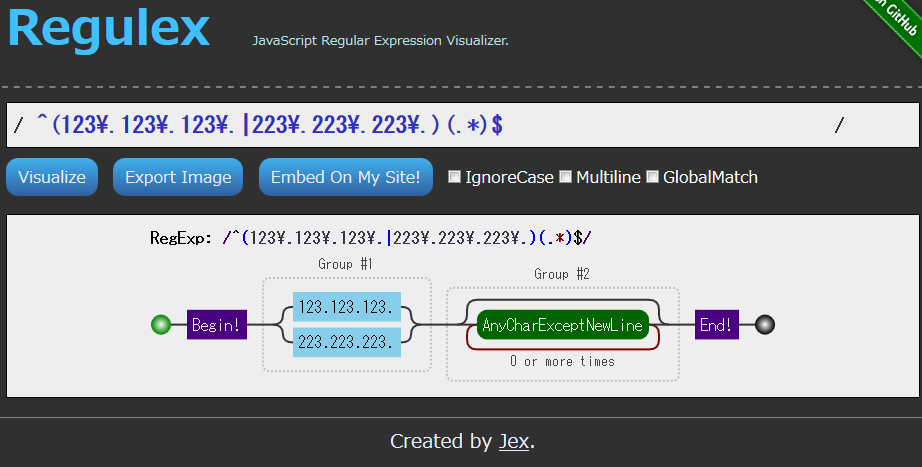The image size is (922, 467).
Task: Click the 223.223.223. branch box
Action: [347, 342]
